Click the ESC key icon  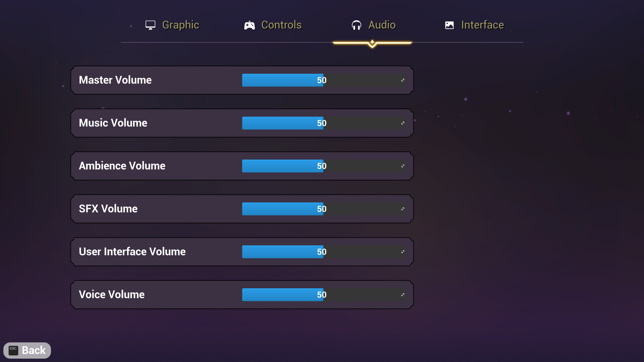pyautogui.click(x=13, y=350)
